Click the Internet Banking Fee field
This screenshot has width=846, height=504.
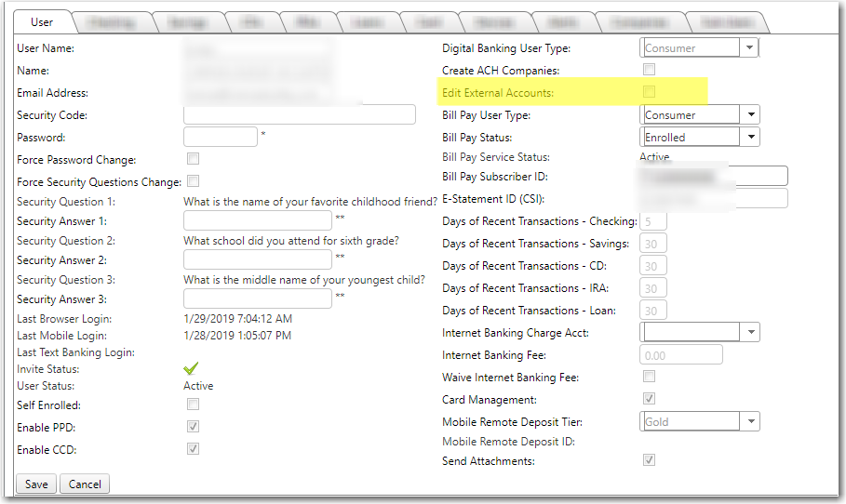(x=681, y=355)
